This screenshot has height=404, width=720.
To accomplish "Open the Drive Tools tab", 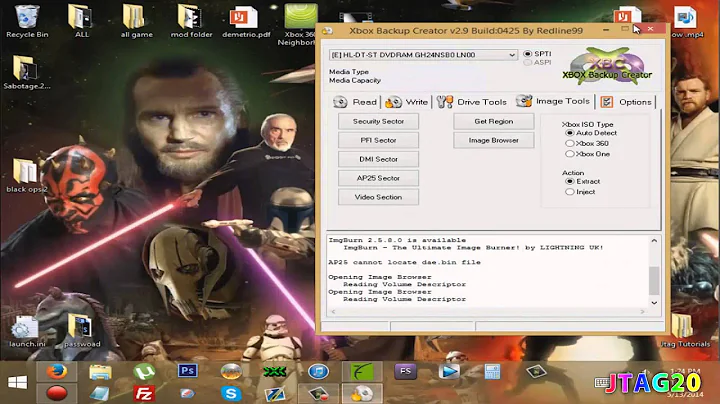I will tap(472, 102).
